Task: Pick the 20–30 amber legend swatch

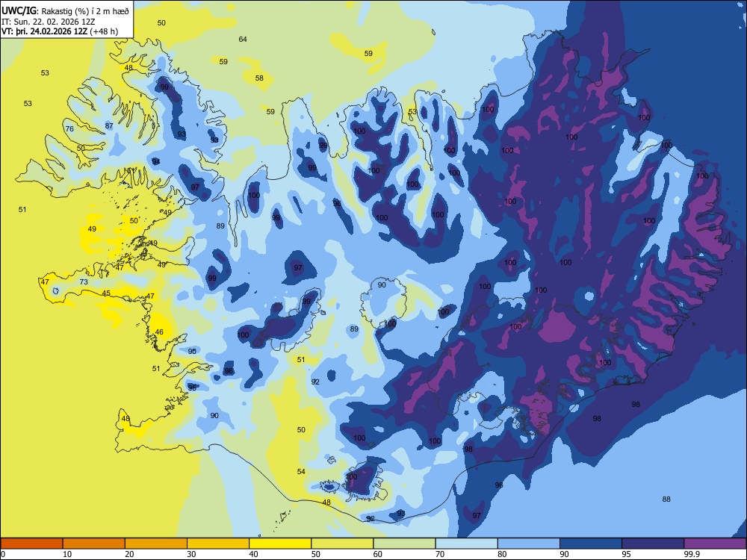Action: point(156,544)
